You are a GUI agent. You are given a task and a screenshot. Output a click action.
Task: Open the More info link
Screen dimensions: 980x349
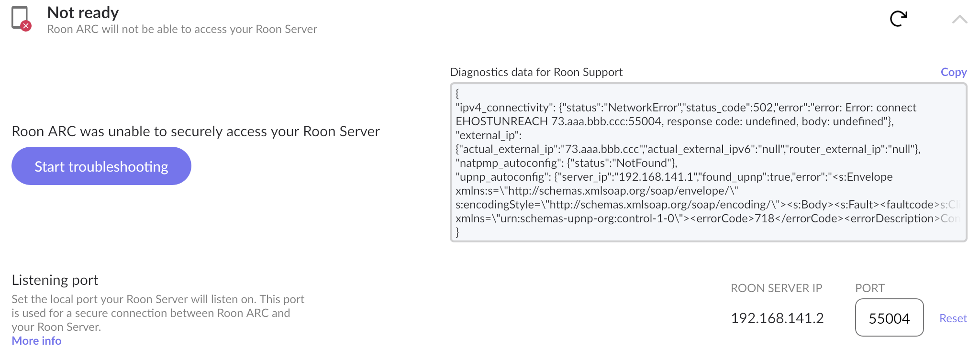(x=36, y=341)
